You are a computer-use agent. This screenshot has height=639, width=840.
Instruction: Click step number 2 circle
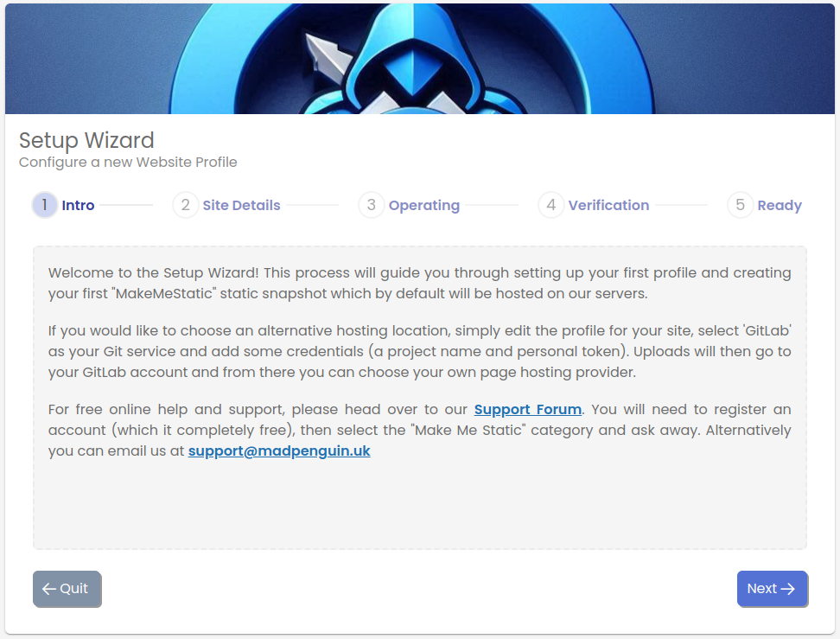tap(185, 205)
